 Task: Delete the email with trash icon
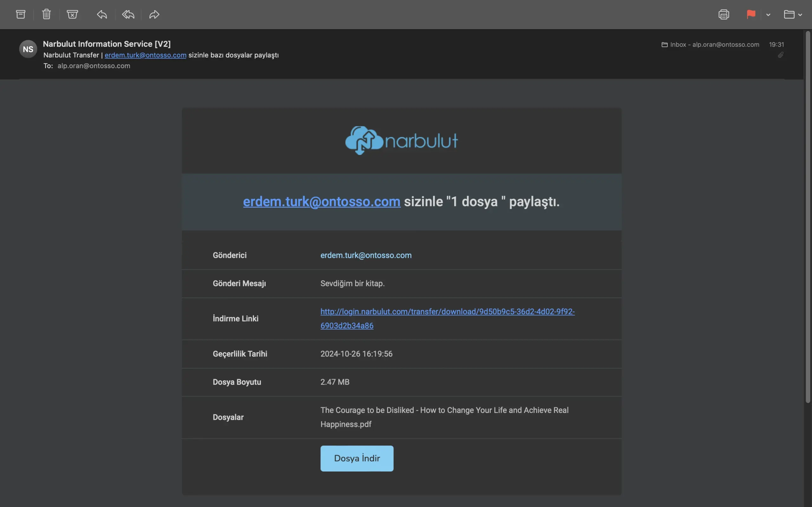pos(46,15)
